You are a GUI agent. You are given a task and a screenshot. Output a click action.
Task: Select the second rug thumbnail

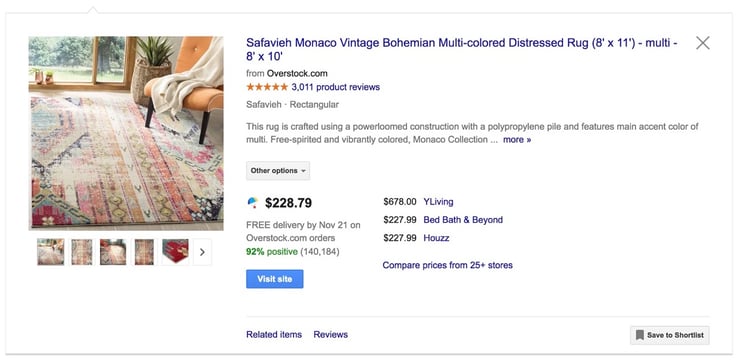pyautogui.click(x=82, y=252)
